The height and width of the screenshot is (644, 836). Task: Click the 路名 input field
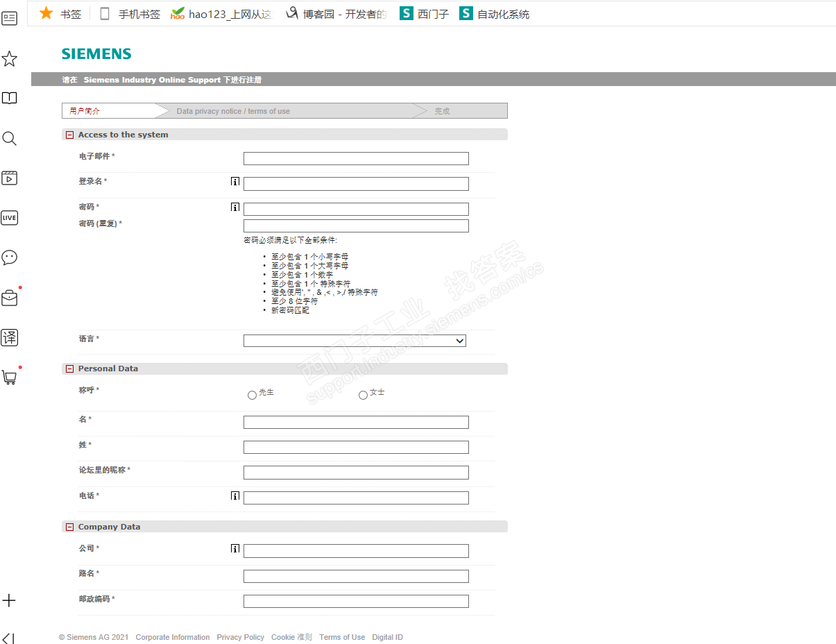pyautogui.click(x=356, y=576)
